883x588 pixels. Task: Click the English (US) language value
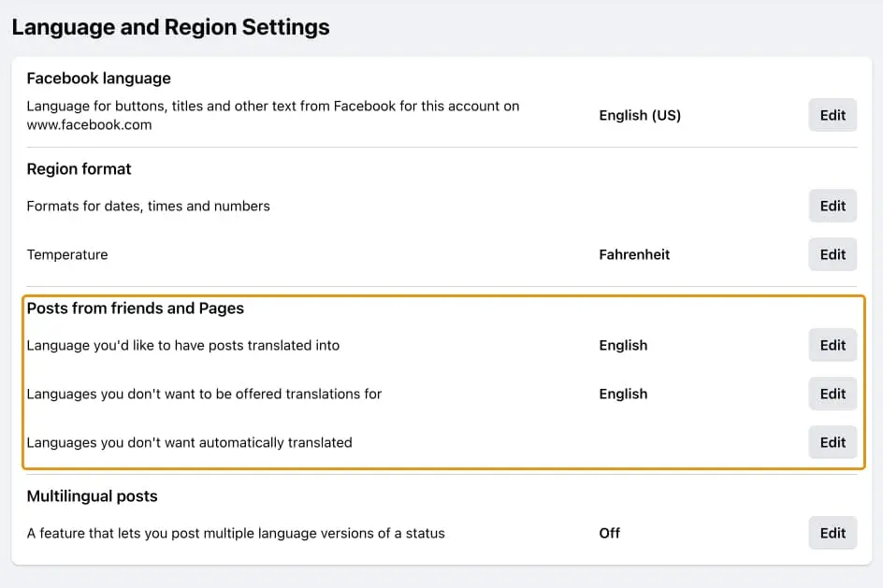pos(640,115)
